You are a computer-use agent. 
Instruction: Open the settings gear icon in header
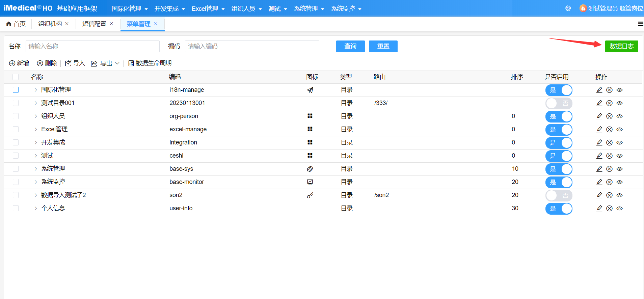pos(568,8)
